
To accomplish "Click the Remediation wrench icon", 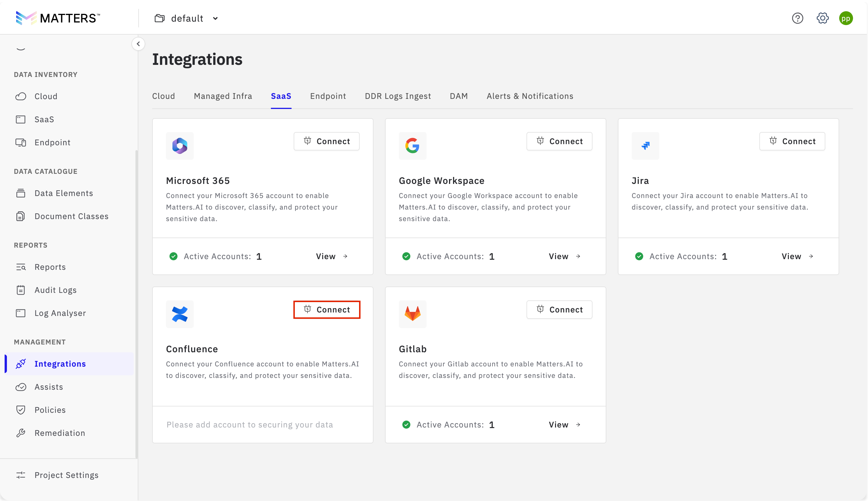I will (21, 433).
